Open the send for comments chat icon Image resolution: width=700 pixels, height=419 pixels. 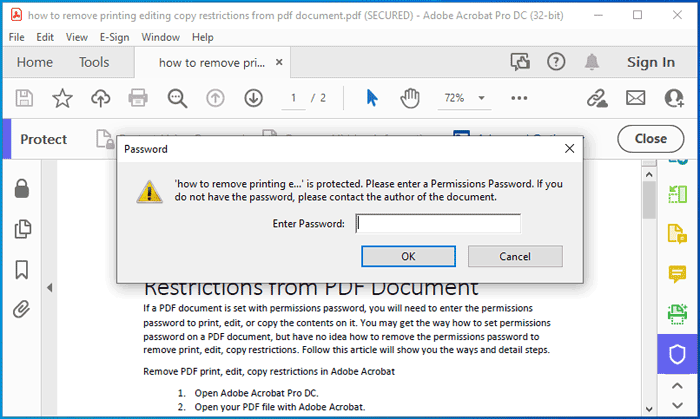(520, 62)
